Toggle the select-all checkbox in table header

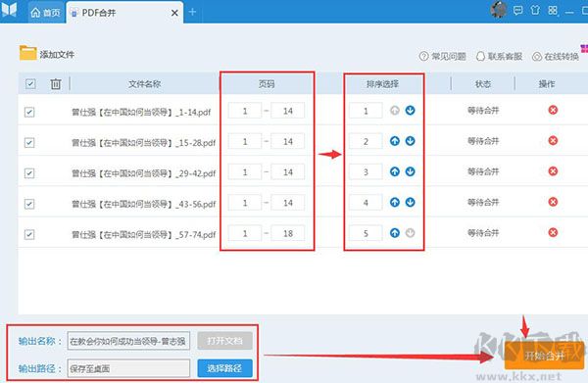click(30, 83)
